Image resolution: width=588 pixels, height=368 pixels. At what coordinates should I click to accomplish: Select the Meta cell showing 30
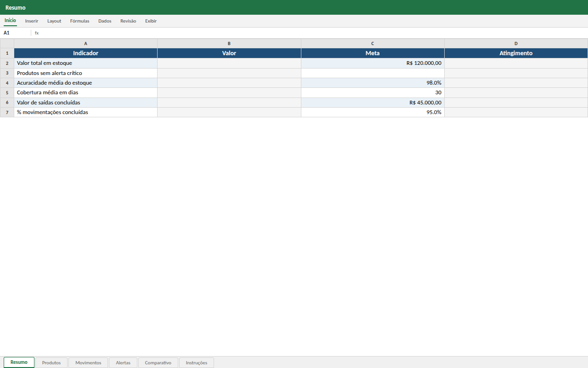(373, 92)
